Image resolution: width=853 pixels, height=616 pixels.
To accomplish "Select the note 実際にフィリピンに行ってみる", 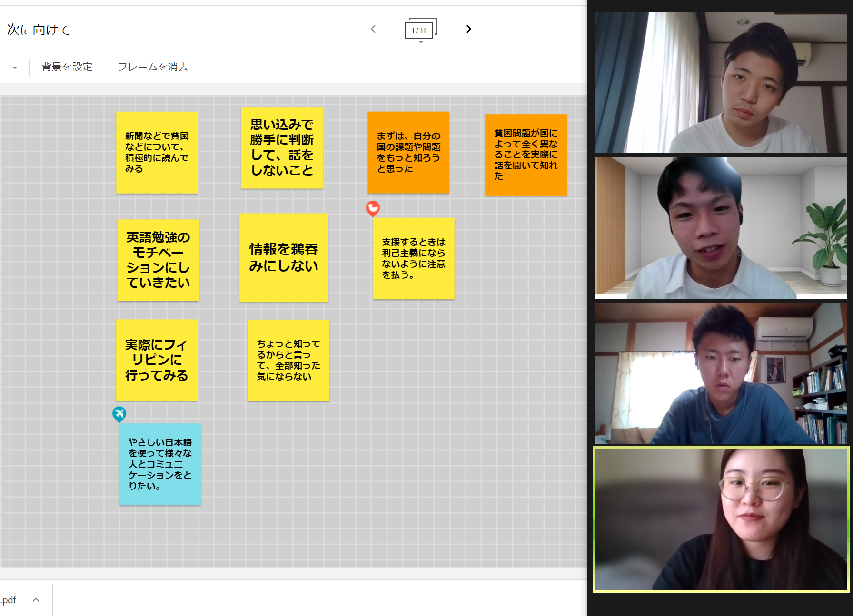I will pos(157,360).
